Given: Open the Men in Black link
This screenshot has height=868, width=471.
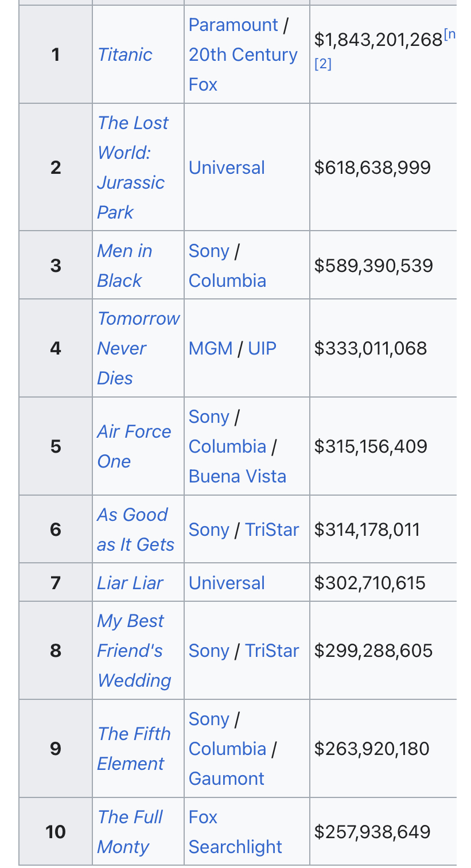Looking at the screenshot, I should (124, 266).
